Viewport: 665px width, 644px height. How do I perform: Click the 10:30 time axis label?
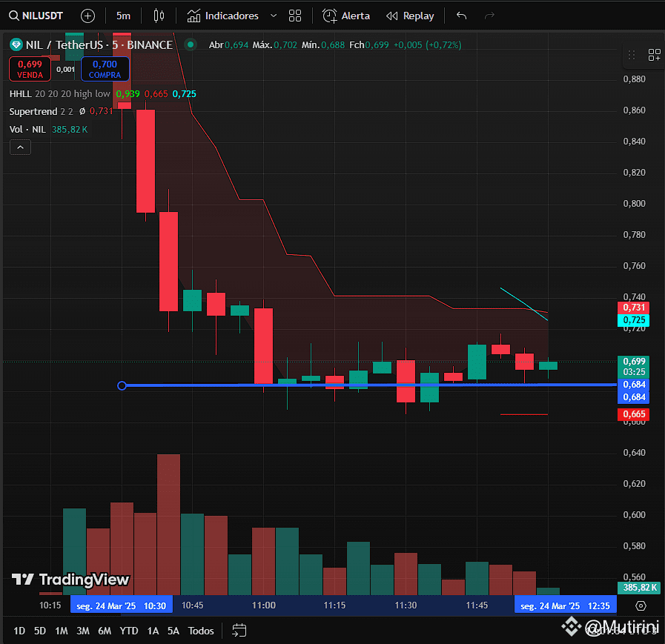click(122, 606)
